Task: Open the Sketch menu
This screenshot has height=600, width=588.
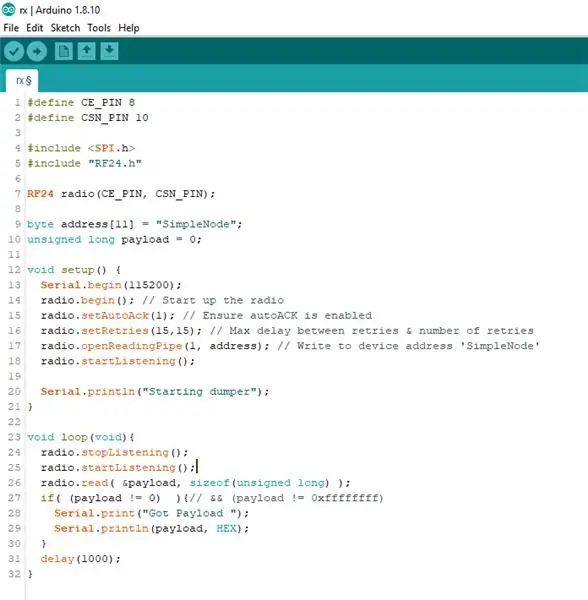Action: (x=65, y=28)
